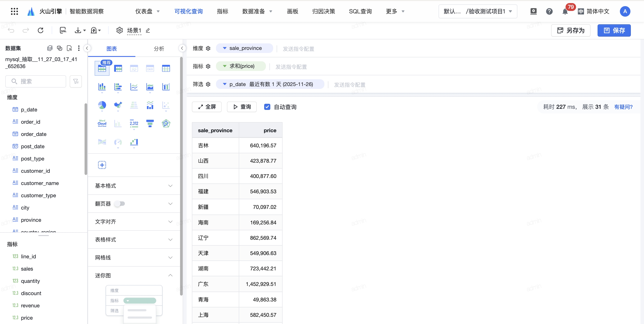Switch to the 分析 tab
Viewport: 644px width, 324px height.
(159, 49)
